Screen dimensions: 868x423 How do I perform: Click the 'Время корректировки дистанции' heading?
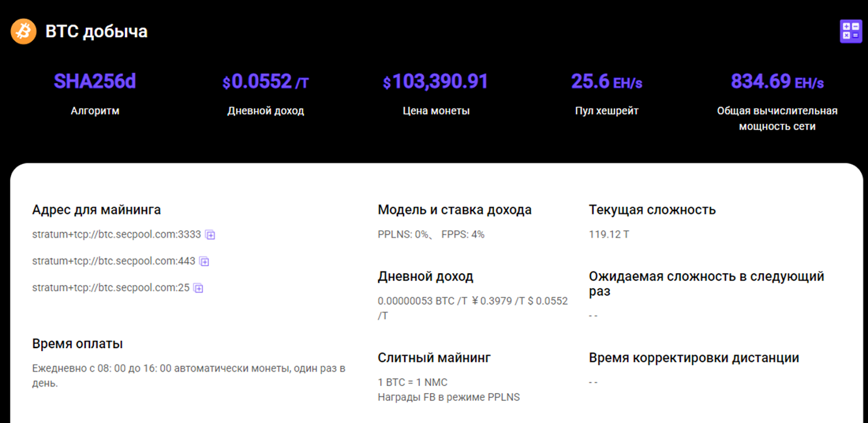(694, 358)
